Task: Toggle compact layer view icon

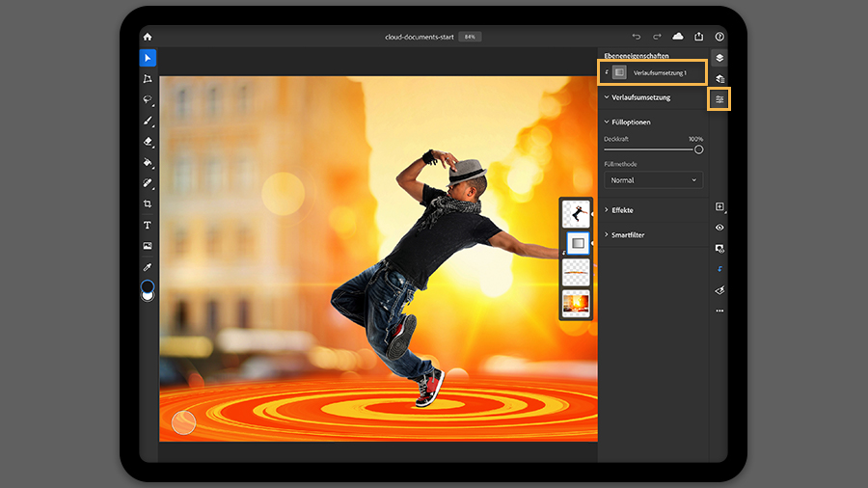Action: (x=719, y=58)
